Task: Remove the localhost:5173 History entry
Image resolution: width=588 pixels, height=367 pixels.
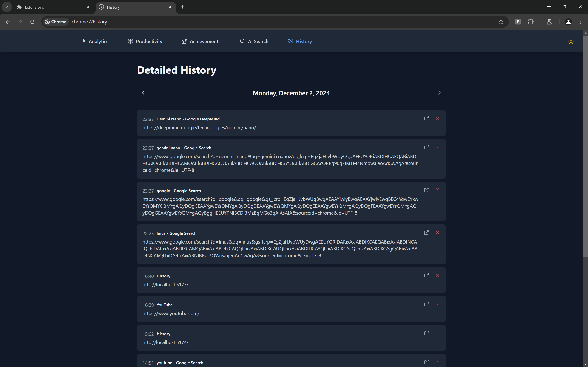Action: click(x=437, y=275)
